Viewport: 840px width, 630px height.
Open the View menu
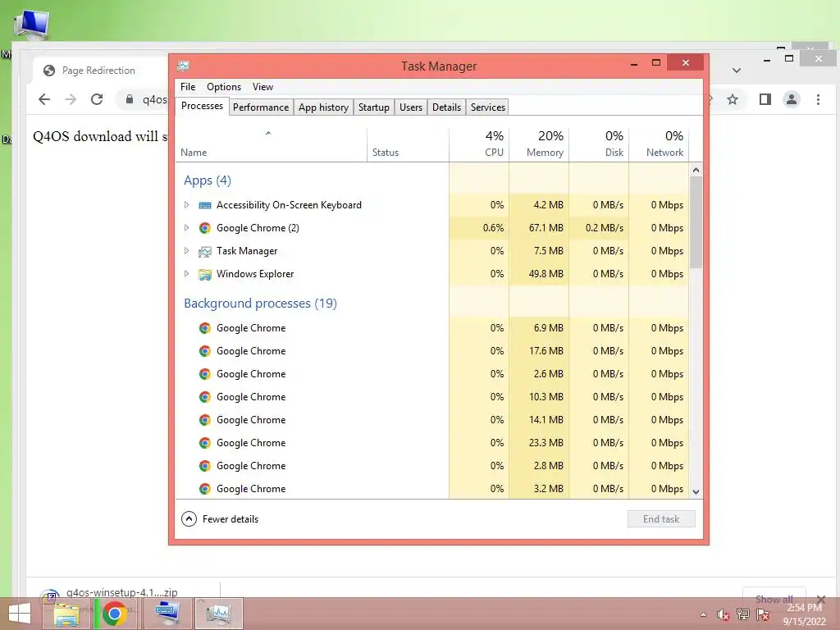pyautogui.click(x=263, y=87)
